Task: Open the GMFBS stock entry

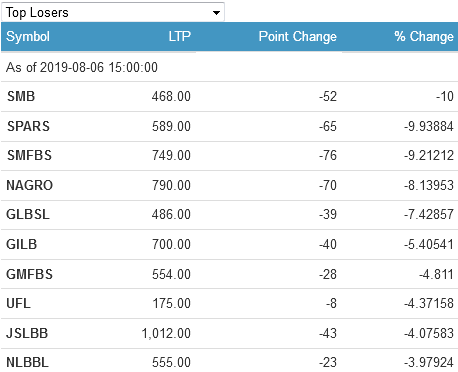Action: click(30, 274)
